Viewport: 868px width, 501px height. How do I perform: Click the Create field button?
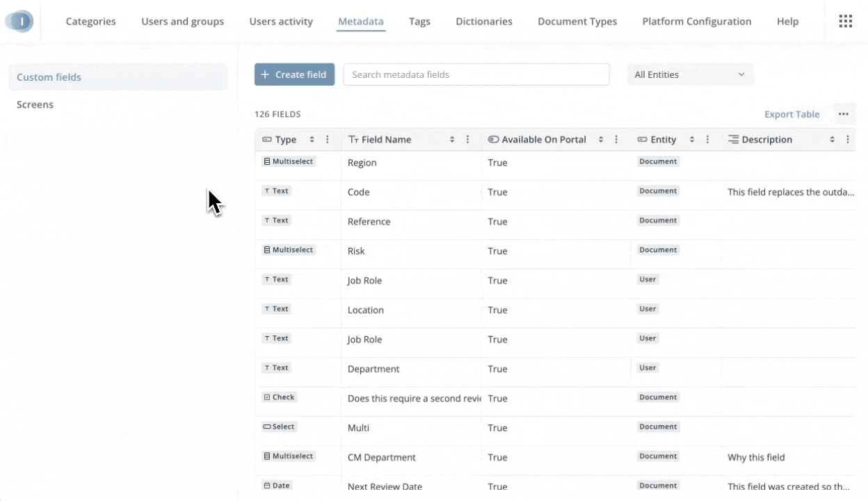point(294,74)
